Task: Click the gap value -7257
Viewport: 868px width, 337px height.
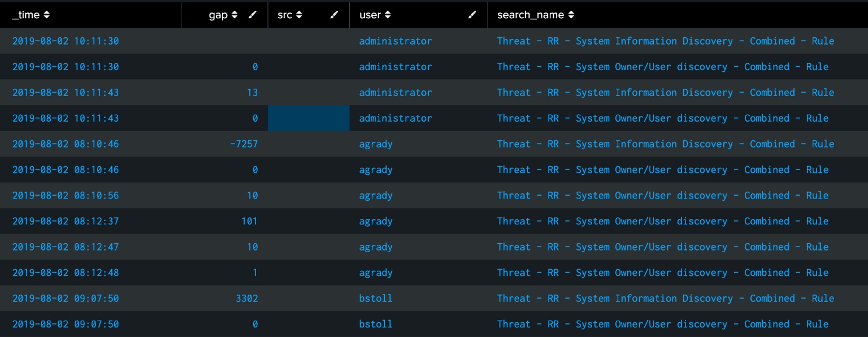Action: click(x=244, y=144)
